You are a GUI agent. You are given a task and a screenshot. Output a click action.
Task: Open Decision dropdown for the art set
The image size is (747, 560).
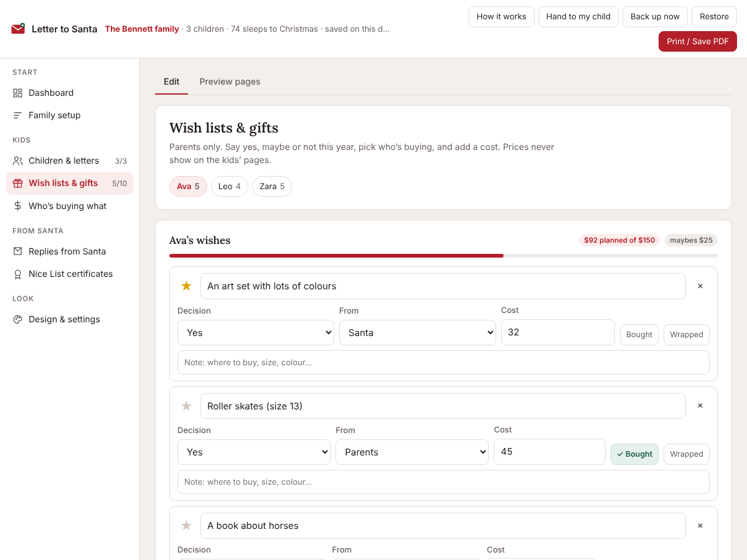pyautogui.click(x=256, y=333)
